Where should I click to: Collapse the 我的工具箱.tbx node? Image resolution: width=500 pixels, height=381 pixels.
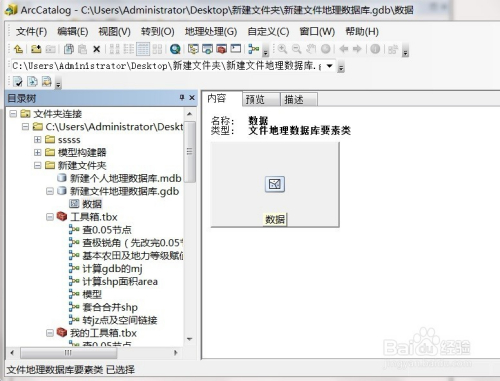click(x=50, y=333)
